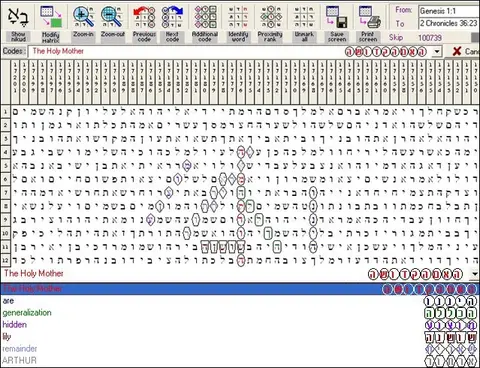Viewport: 480px width, 368px height.
Task: Click matrix row header 12
Action: click(5, 260)
